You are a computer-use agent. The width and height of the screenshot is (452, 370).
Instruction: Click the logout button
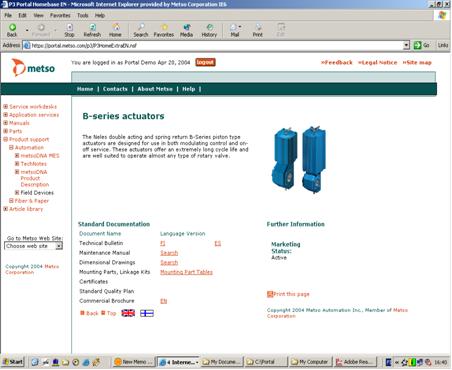(205, 62)
